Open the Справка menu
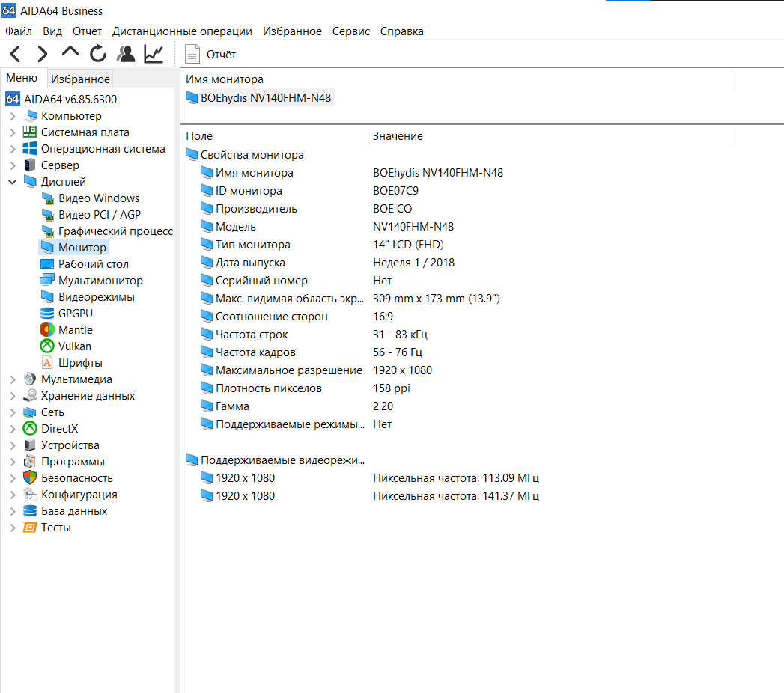 tap(402, 31)
